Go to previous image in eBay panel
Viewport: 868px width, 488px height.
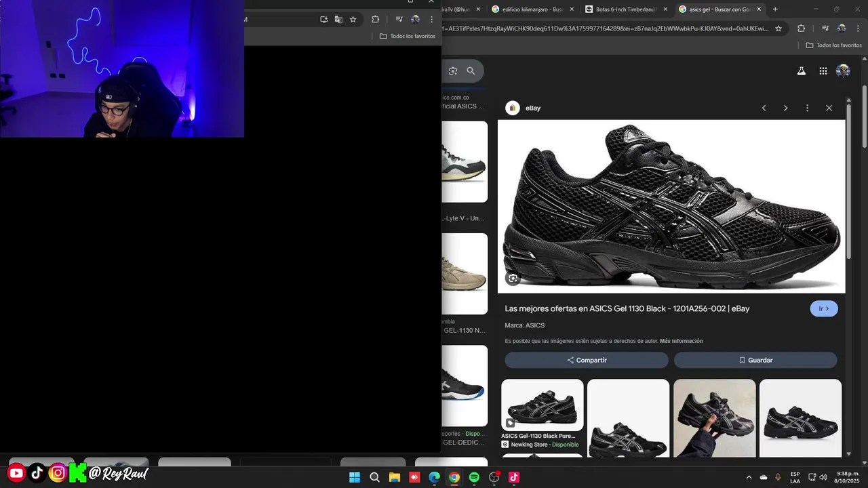764,108
